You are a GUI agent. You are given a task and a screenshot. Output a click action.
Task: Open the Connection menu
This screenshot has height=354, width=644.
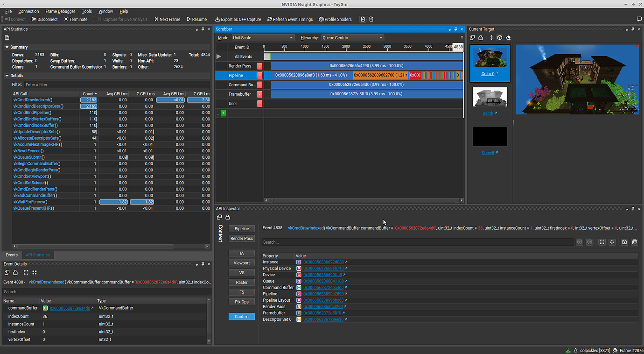(29, 11)
